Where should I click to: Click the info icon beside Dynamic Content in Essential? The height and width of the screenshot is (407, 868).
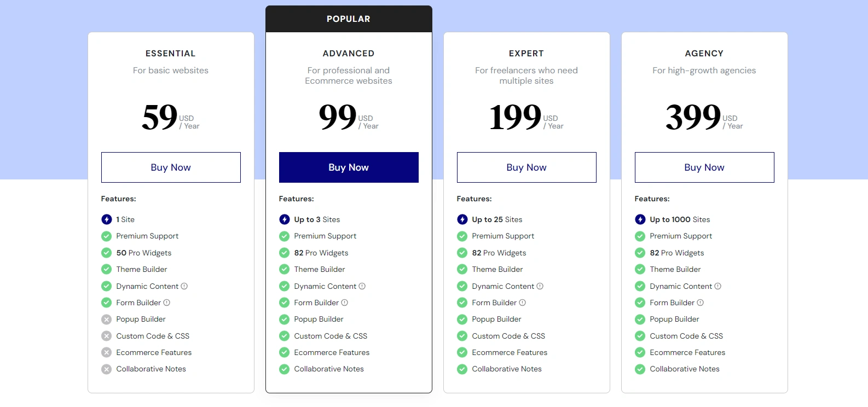pyautogui.click(x=185, y=286)
